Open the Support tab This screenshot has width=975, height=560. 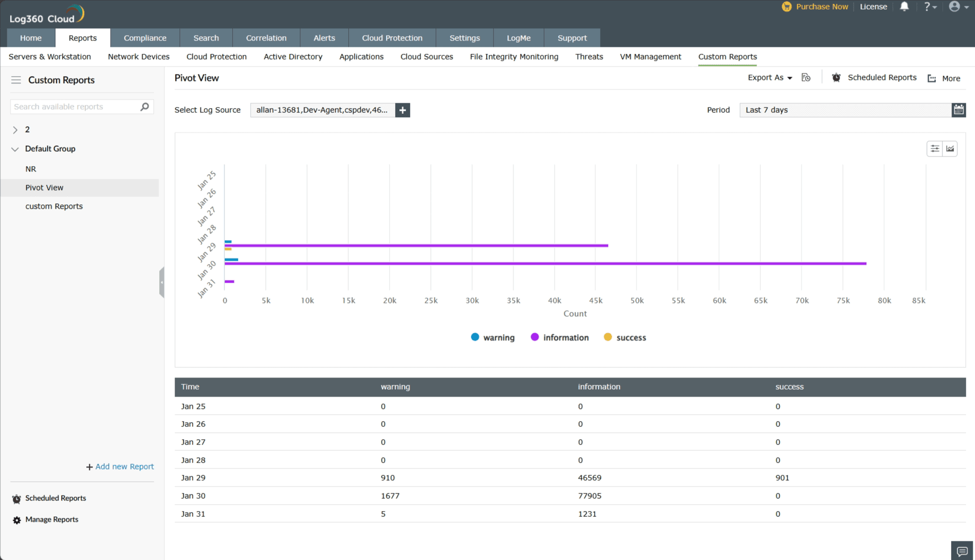[572, 38]
